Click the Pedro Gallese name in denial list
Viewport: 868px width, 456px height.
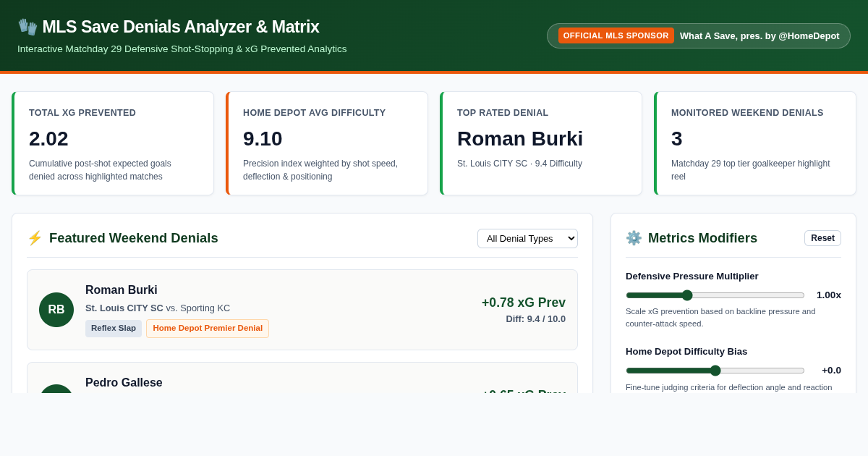tap(124, 383)
